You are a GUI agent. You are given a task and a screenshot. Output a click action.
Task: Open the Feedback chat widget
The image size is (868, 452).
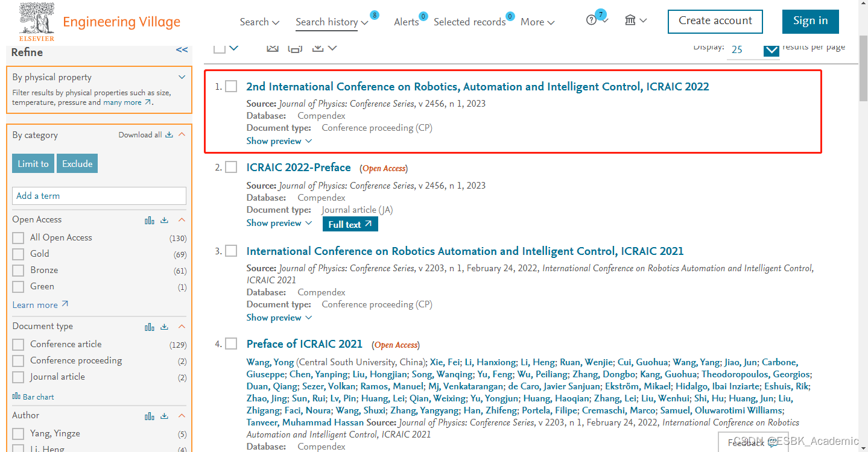coord(752,442)
